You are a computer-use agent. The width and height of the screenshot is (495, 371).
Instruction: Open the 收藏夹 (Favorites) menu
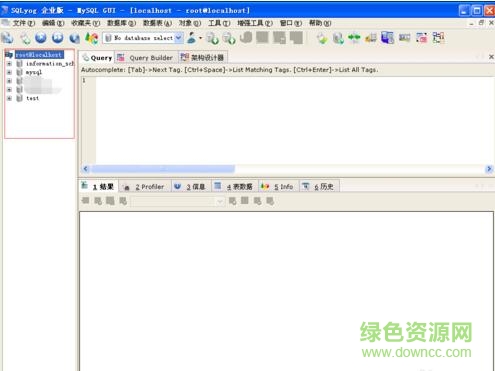pos(85,23)
